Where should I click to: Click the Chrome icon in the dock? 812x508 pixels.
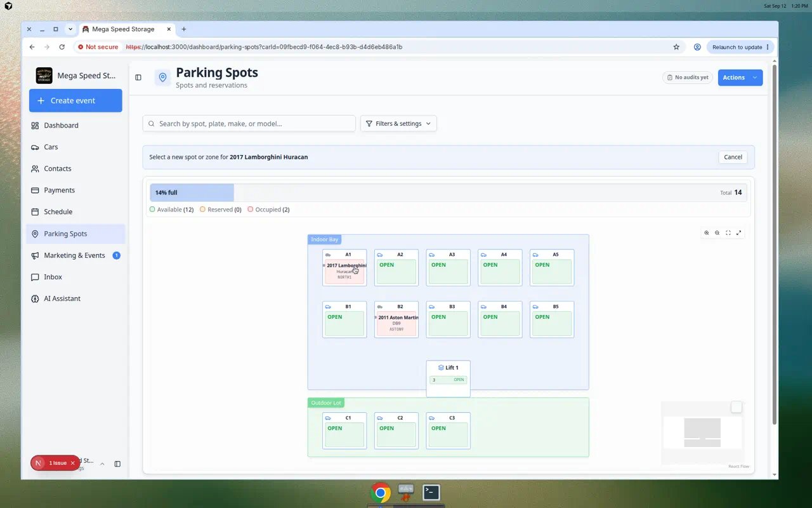click(381, 493)
